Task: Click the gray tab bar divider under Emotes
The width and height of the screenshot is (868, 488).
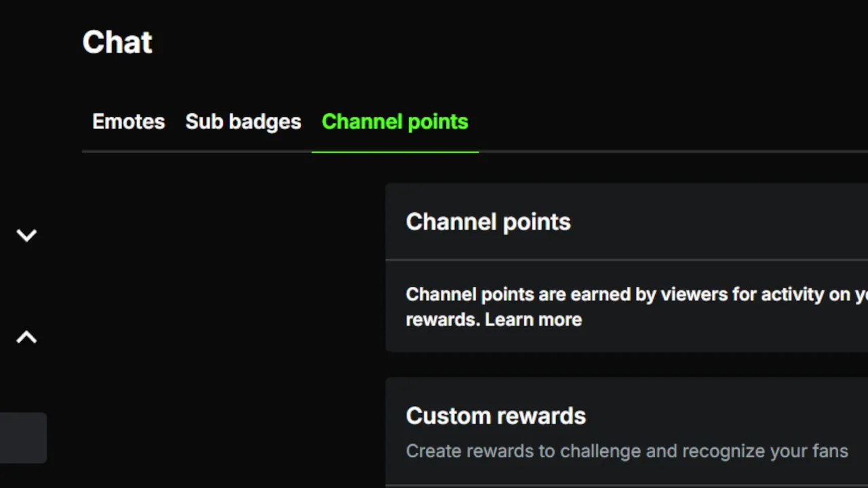Action: coord(128,152)
